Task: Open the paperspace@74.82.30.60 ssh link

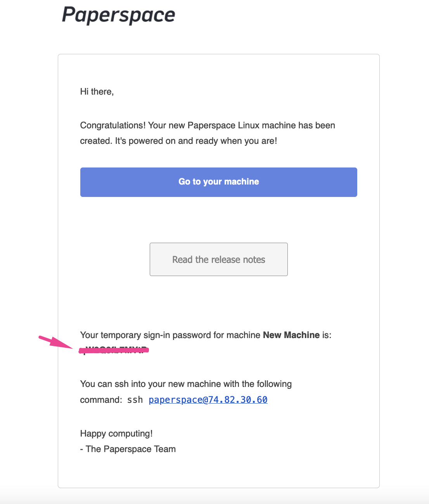Action: (x=208, y=400)
